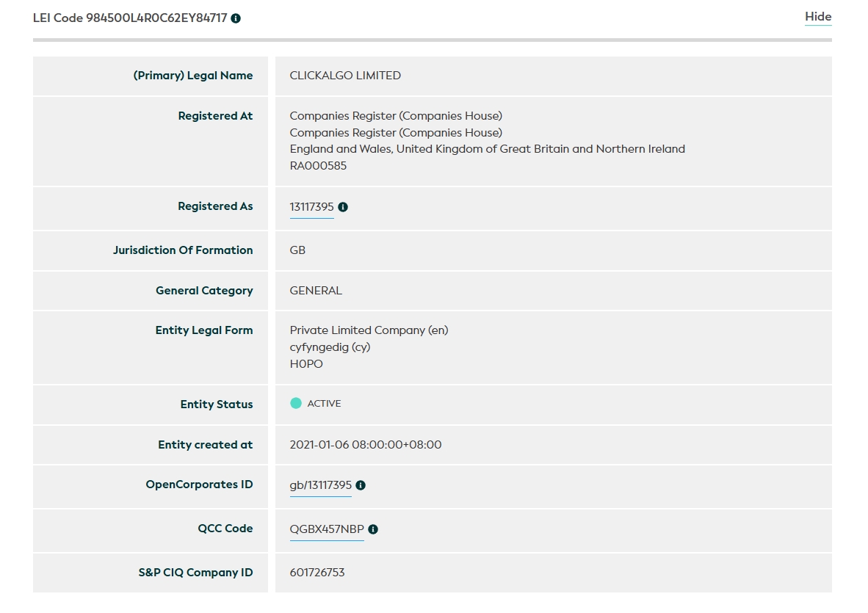The width and height of the screenshot is (868, 613).
Task: Click the England and Wales address line
Action: [487, 149]
